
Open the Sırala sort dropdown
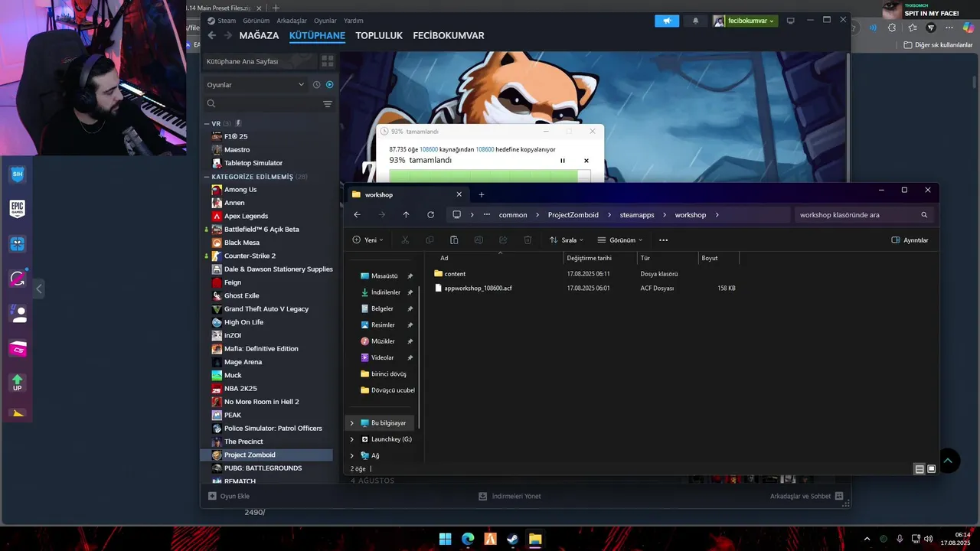click(566, 240)
